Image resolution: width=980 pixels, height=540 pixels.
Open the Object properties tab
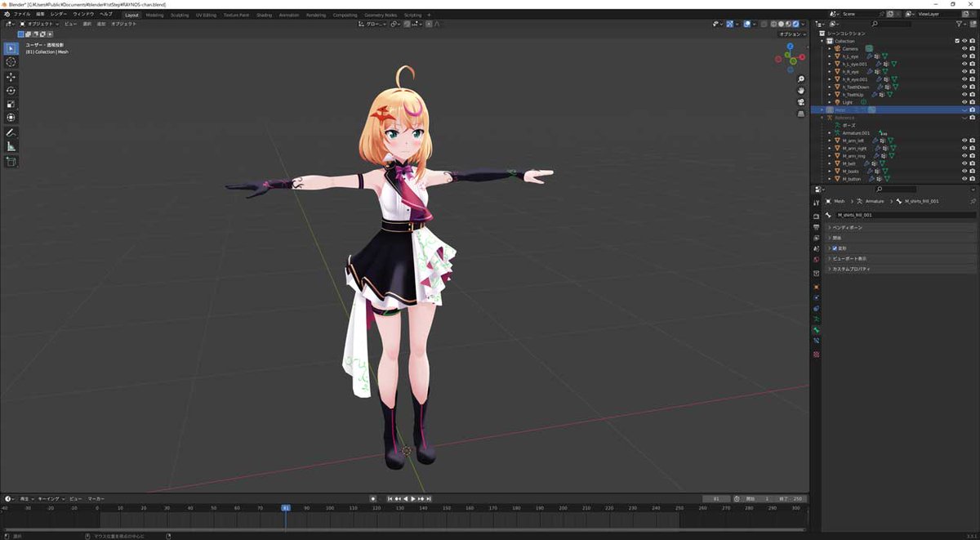816,288
